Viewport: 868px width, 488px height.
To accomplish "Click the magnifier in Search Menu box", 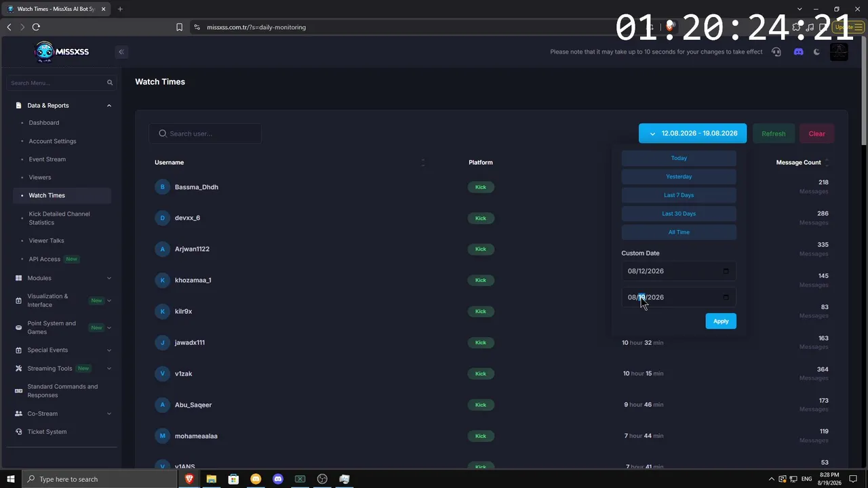I will click(x=110, y=83).
